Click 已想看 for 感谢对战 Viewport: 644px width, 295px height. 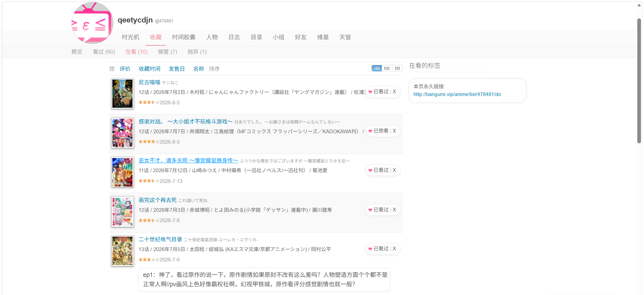coord(381,131)
